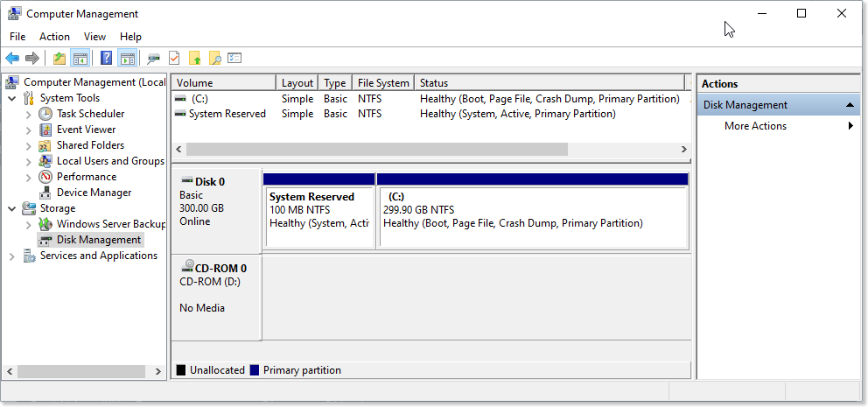Screen dimensions: 868x407
Task: Click volume list scrollbar right arrow
Action: tap(683, 149)
